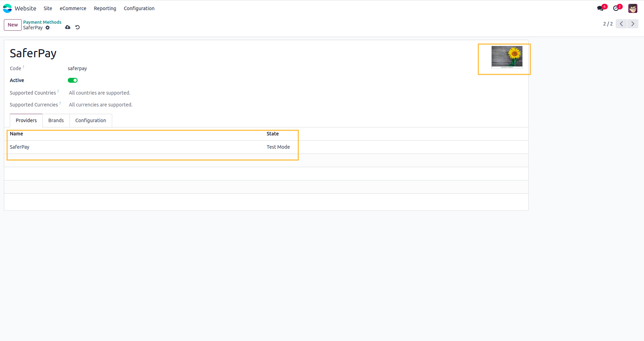Go back to Payment Methods breadcrumb

pyautogui.click(x=42, y=22)
